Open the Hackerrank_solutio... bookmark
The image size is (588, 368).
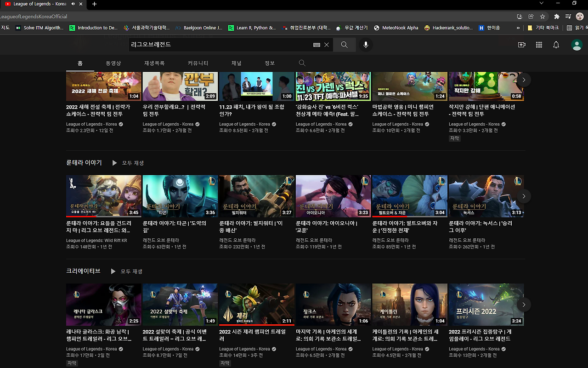(x=449, y=28)
